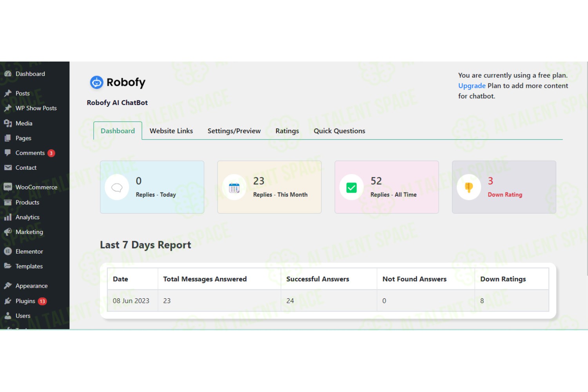Screen dimensions: 588x392
Task: Click the Comments count badge showing 3
Action: (51, 153)
